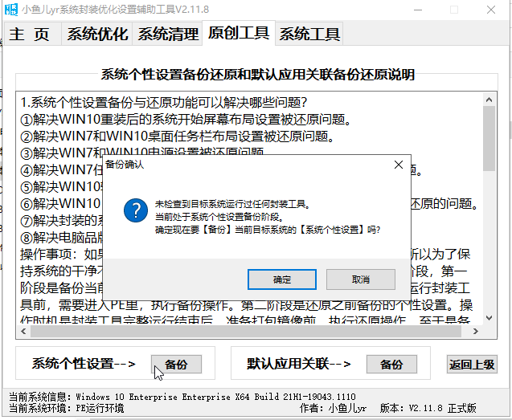Screen dimensions: 512x420
Task: Open the 系统优化 tab
Action: coord(96,34)
